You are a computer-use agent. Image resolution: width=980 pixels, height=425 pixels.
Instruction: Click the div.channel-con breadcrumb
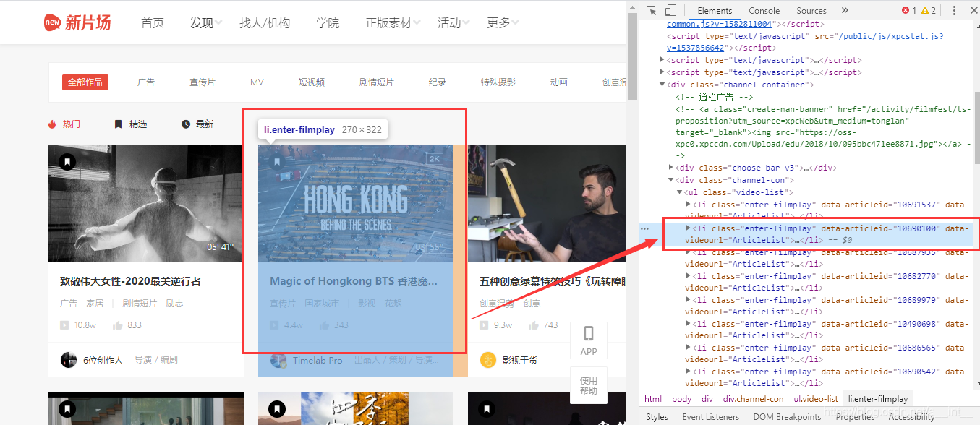coord(753,399)
